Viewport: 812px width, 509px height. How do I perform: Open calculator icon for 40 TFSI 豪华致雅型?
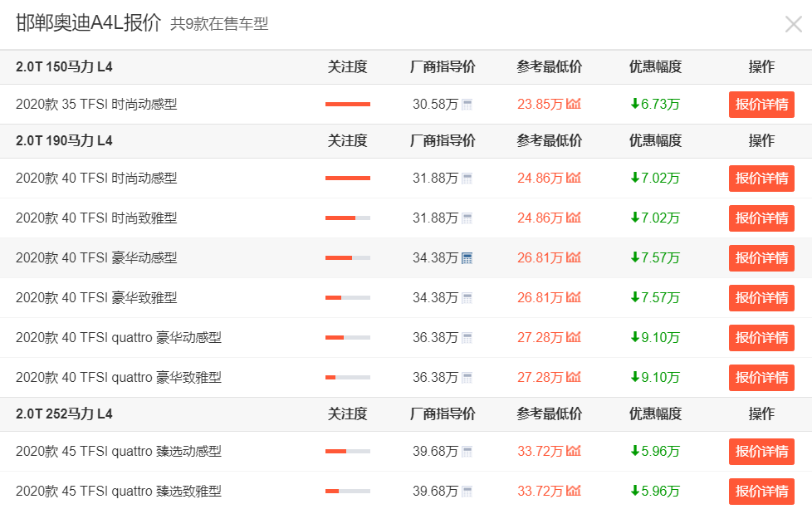(467, 298)
